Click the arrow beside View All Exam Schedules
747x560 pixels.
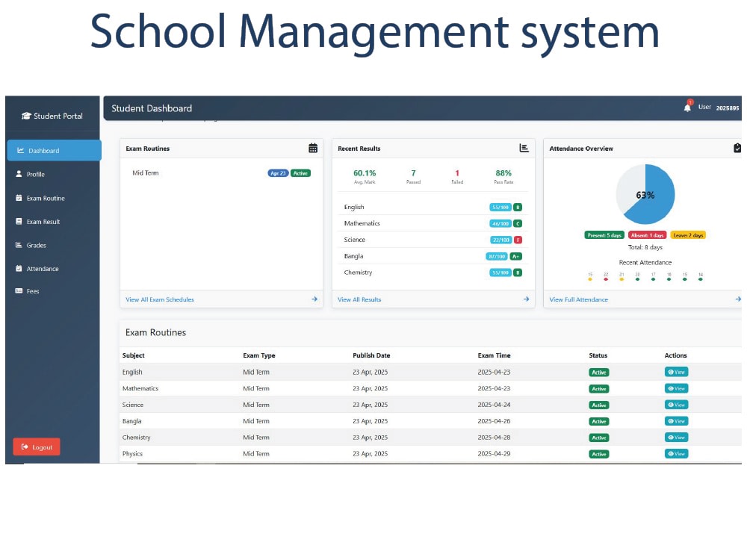coord(314,299)
